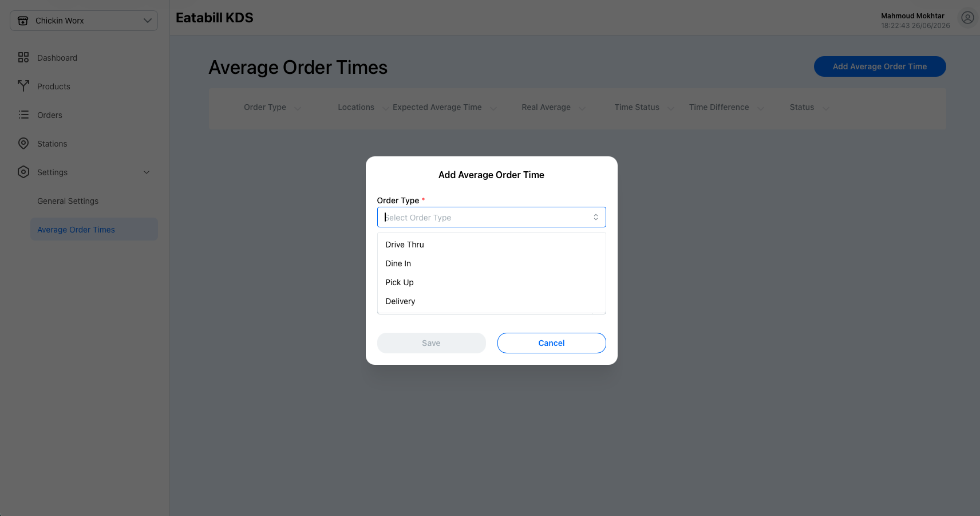Choose the Dine In option
This screenshot has width=980, height=516.
click(x=491, y=263)
